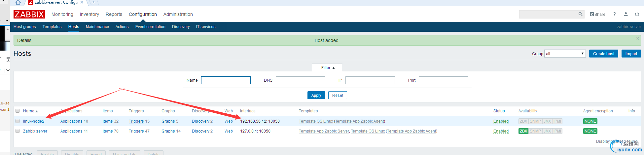Image resolution: width=644 pixels, height=155 pixels.
Task: Click the ZABBIX logo
Action: pos(29,14)
